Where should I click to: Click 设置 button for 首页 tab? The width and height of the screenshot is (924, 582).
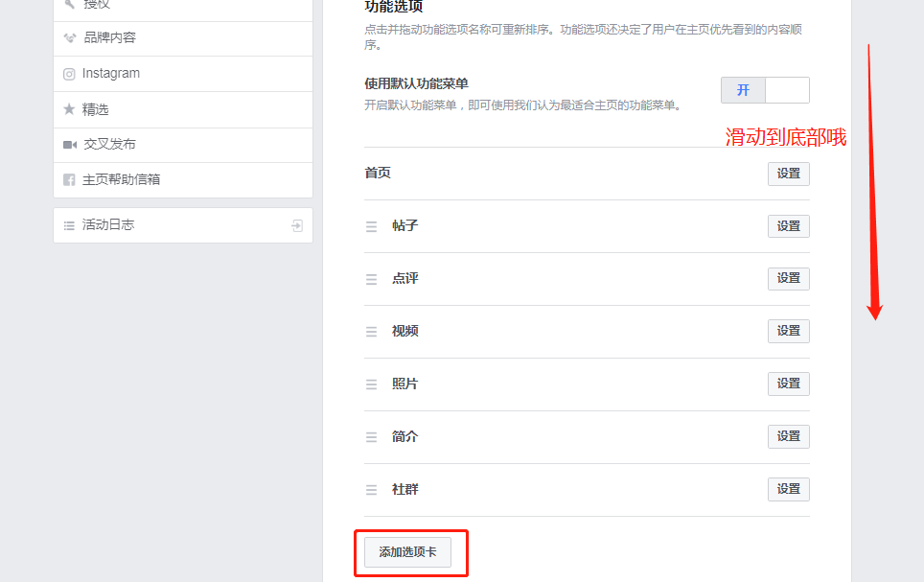tap(788, 174)
